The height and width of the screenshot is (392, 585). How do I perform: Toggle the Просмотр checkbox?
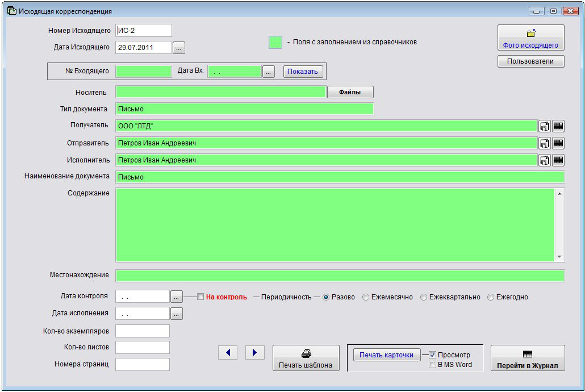pyautogui.click(x=432, y=355)
